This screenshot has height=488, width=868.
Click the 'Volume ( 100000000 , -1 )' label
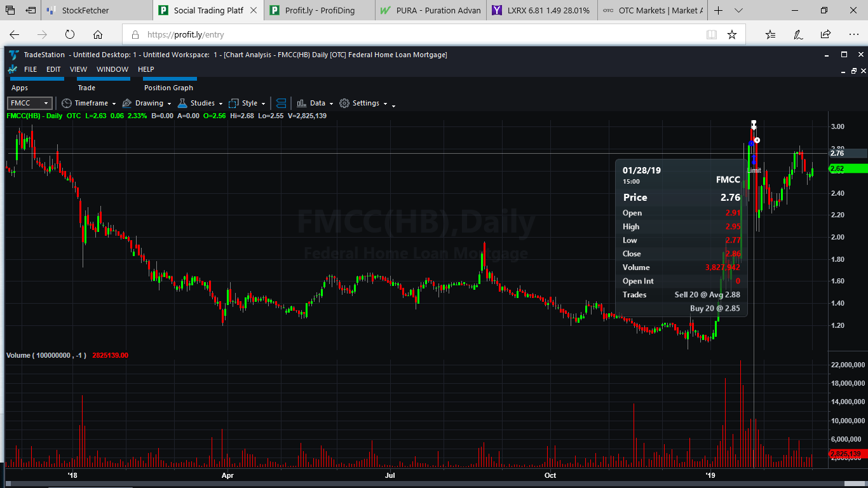click(46, 355)
